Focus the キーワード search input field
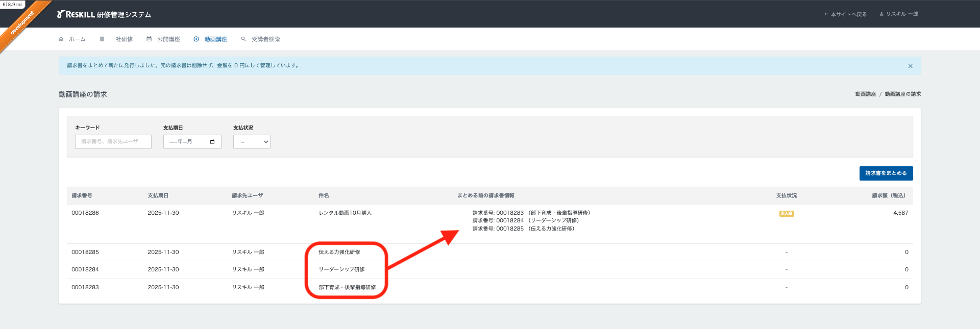The image size is (980, 329). [x=113, y=142]
